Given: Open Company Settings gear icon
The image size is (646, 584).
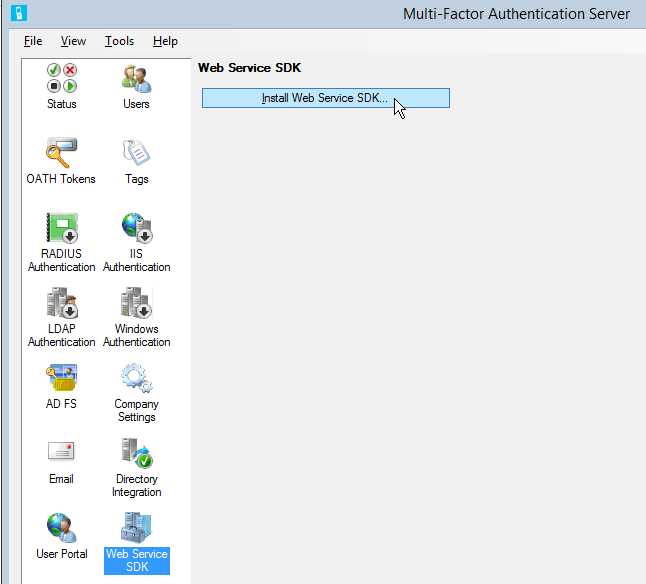Looking at the screenshot, I should pos(136,377).
